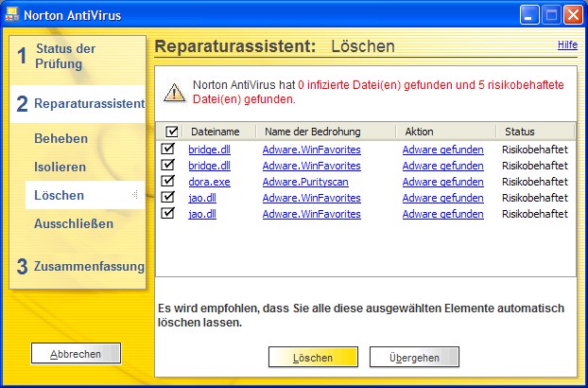
Task: Open the Ausschließen sub-step
Action: pyautogui.click(x=74, y=224)
